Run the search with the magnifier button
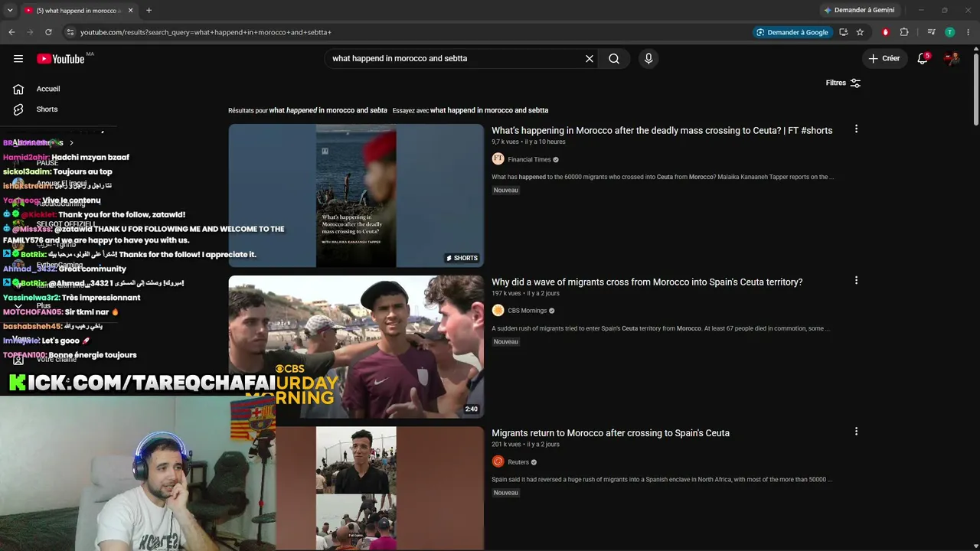This screenshot has width=980, height=551. pos(614,59)
